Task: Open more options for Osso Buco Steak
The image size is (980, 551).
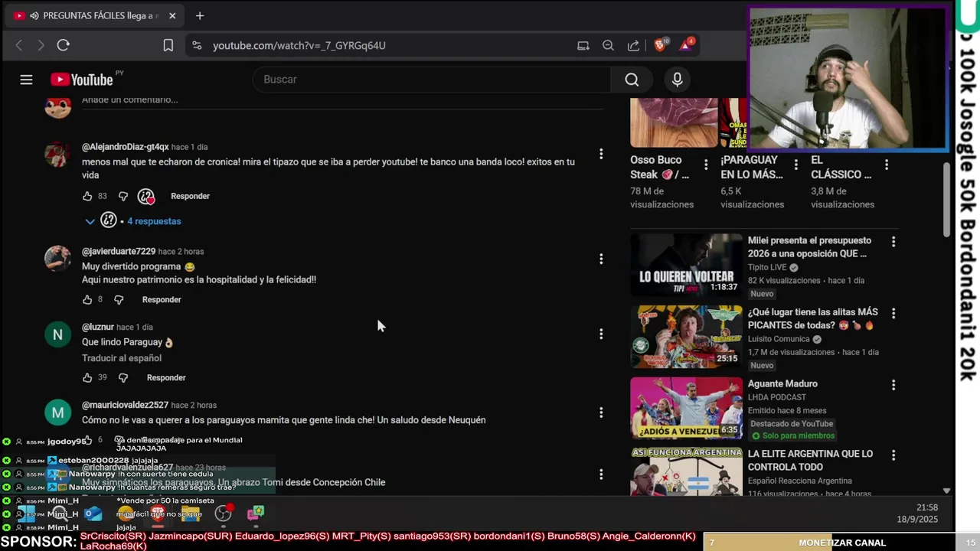Action: coord(706,165)
